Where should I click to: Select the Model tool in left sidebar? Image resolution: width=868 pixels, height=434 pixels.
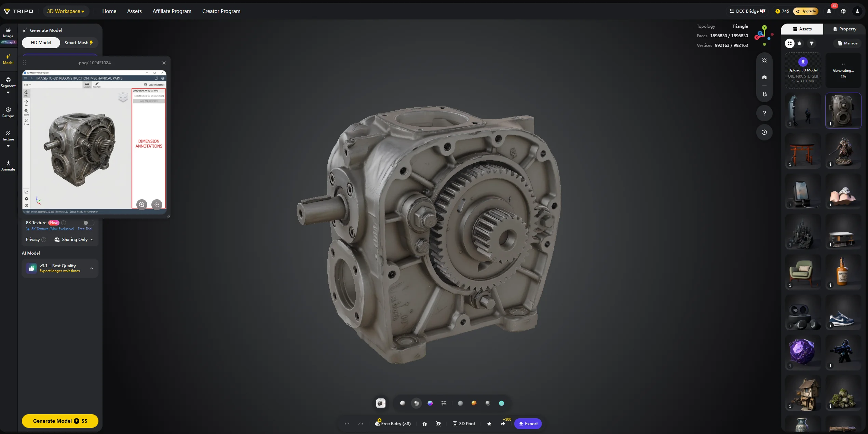point(8,59)
